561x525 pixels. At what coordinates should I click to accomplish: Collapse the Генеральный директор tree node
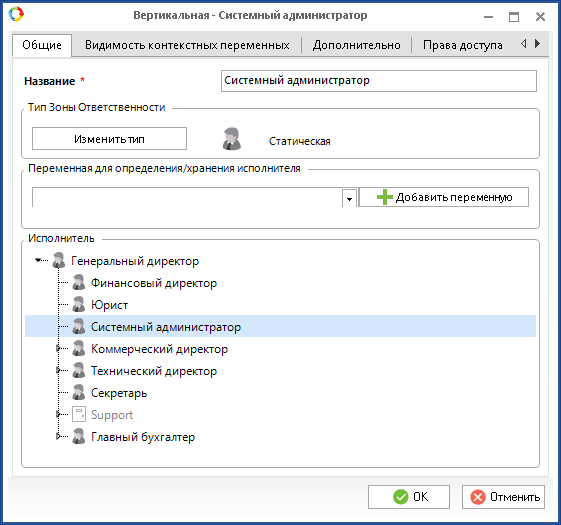point(38,260)
